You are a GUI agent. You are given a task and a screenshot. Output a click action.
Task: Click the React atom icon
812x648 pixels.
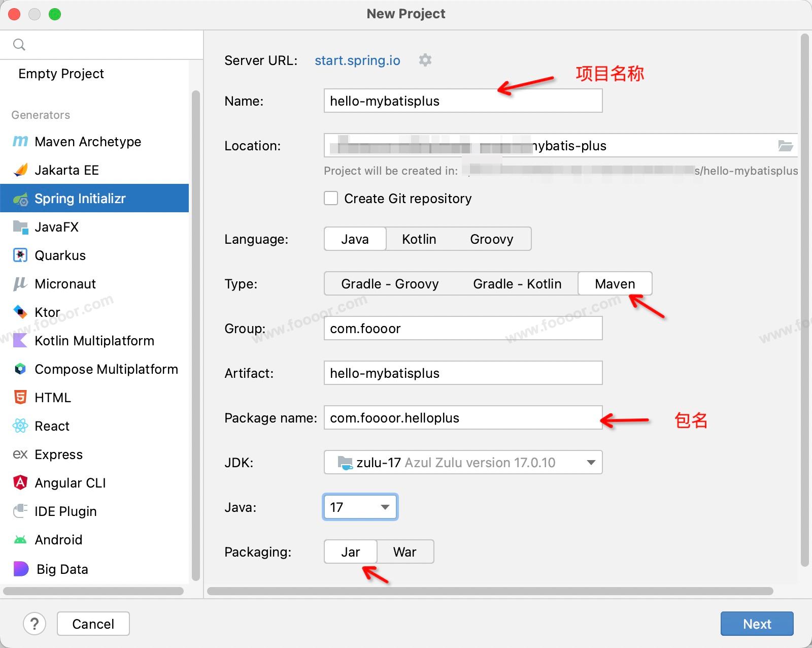pos(20,426)
